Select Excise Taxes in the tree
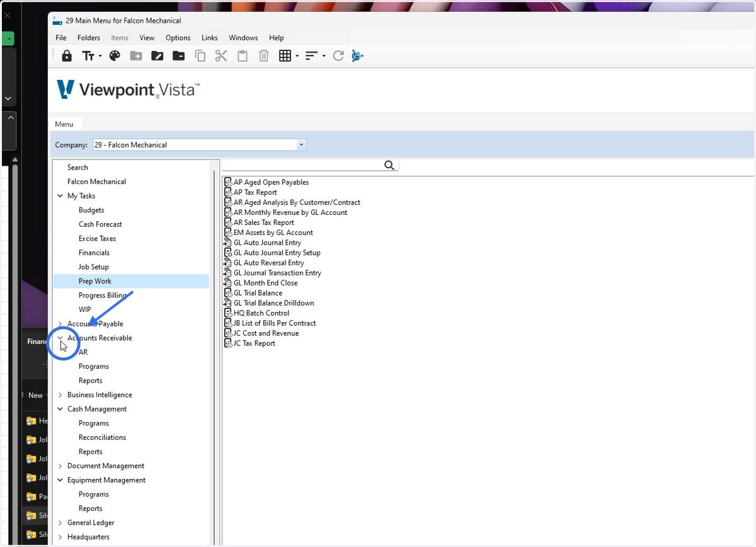The image size is (756, 547). point(97,239)
